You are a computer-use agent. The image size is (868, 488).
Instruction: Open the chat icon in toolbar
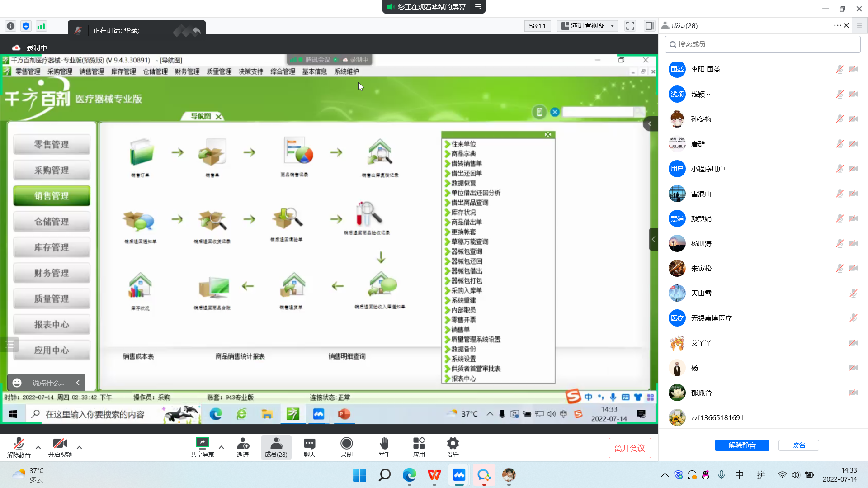[310, 447]
